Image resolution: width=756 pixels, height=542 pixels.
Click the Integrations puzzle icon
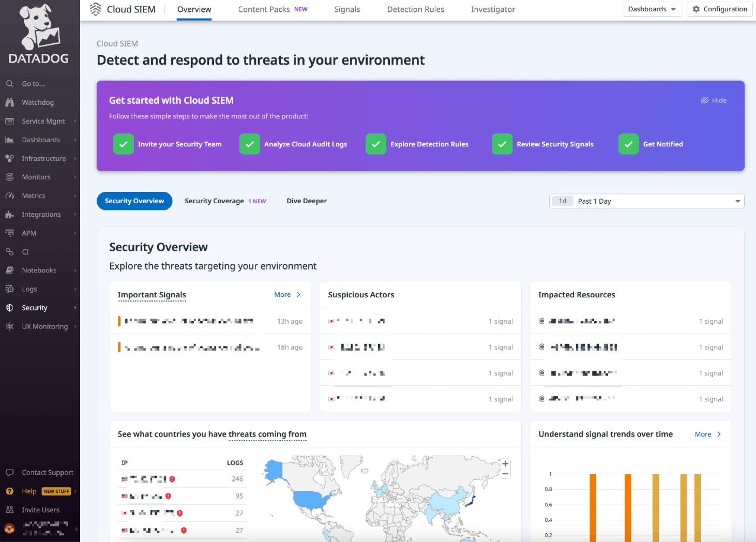point(10,215)
